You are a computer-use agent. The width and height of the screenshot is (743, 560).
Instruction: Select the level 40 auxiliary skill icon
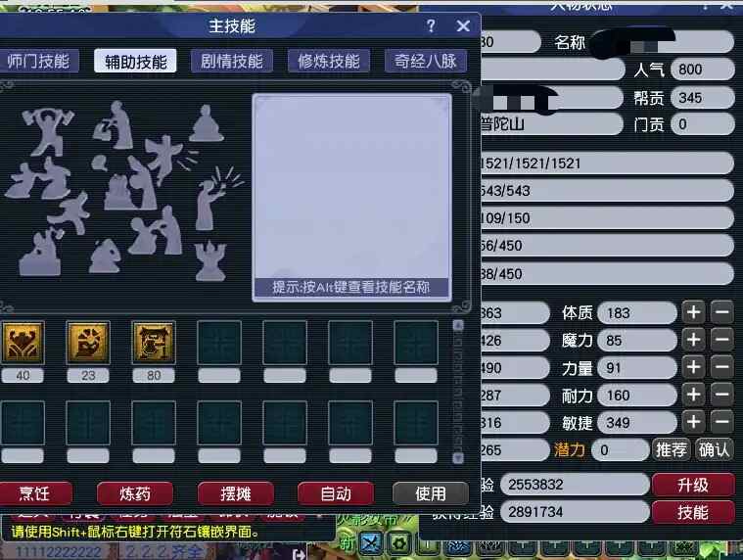tap(23, 343)
